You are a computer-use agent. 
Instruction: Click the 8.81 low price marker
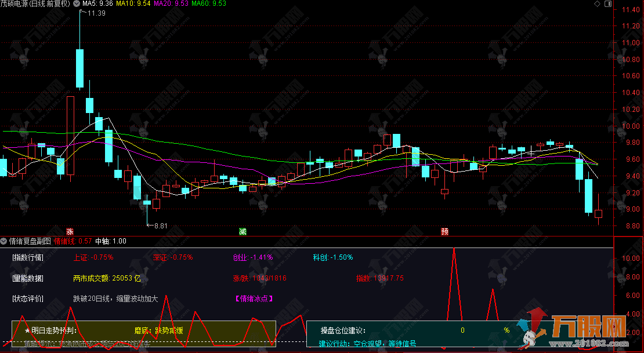(x=158, y=225)
